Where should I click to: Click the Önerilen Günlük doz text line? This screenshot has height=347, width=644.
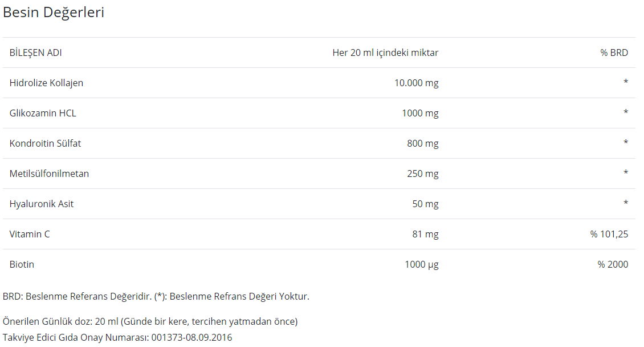(x=150, y=321)
